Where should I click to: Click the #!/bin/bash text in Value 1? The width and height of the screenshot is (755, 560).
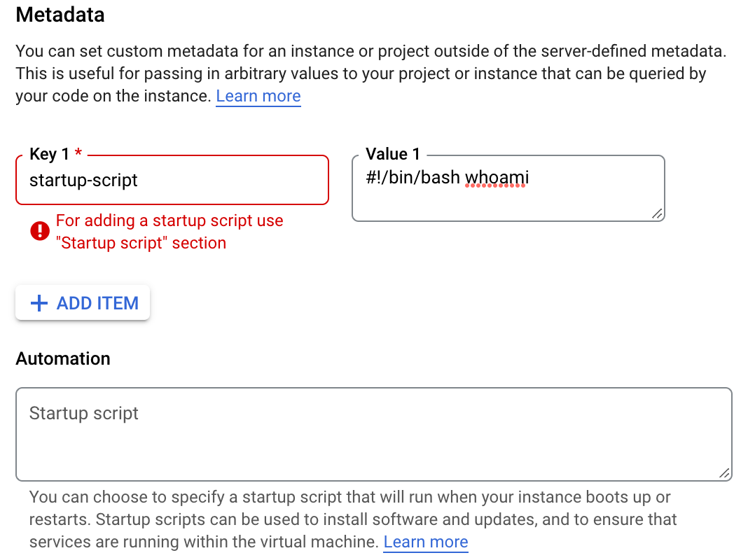point(413,178)
